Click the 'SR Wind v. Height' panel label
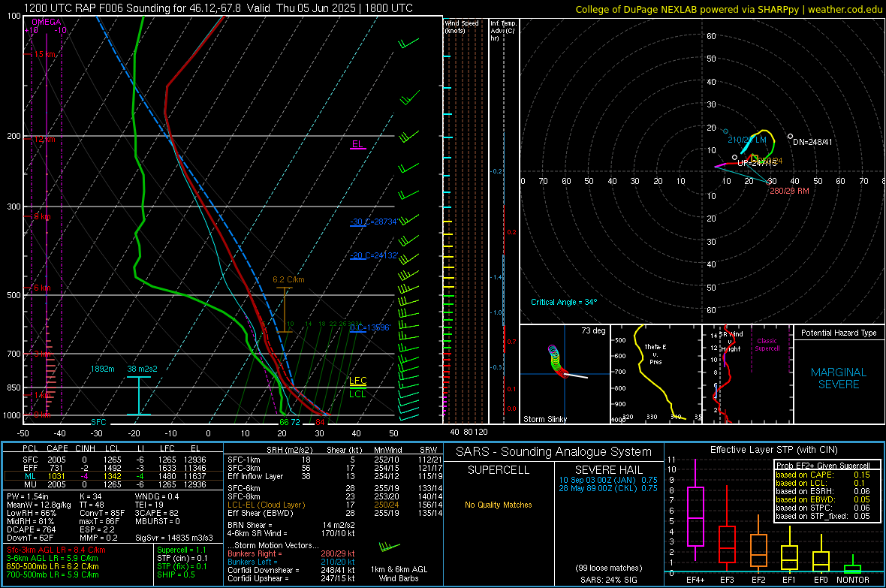Image resolution: width=886 pixels, height=588 pixels. 731,342
